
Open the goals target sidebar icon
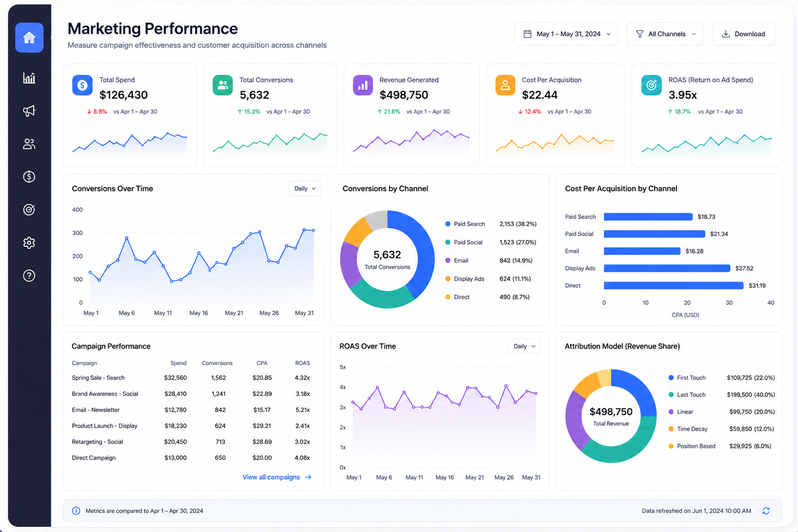pos(29,209)
